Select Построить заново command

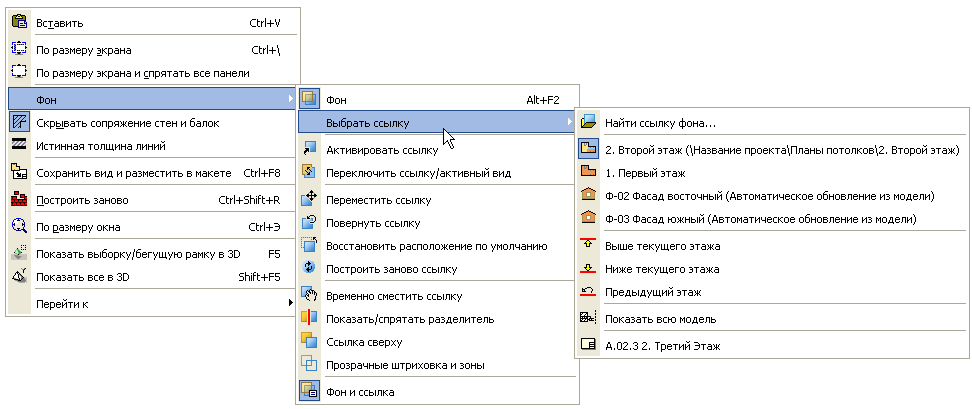[x=151, y=200]
